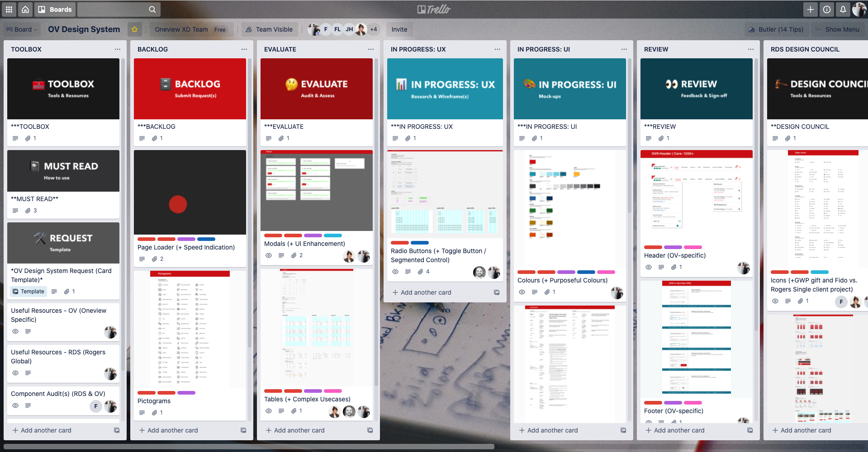Create from template icon in REVIEW list
The width and height of the screenshot is (868, 452).
pyautogui.click(x=750, y=430)
